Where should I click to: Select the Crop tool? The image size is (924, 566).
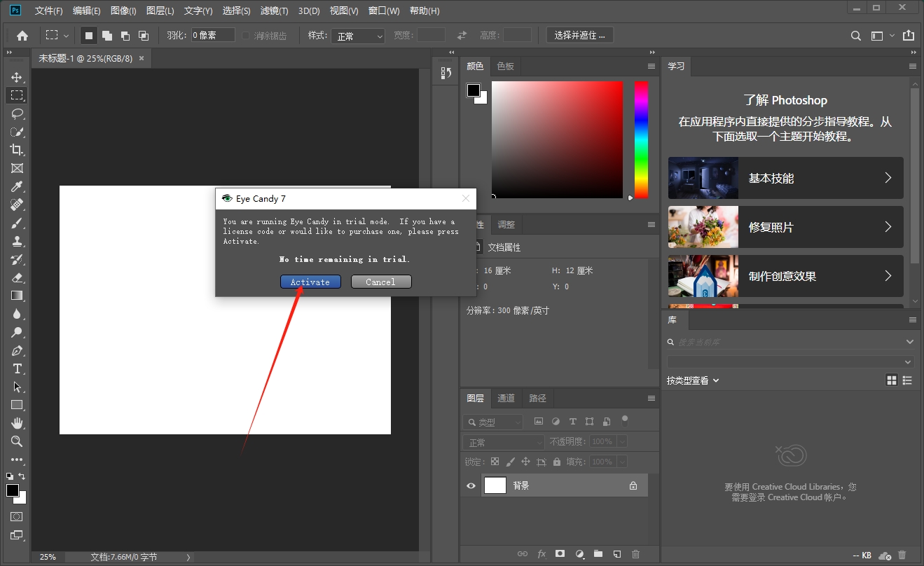(x=17, y=150)
